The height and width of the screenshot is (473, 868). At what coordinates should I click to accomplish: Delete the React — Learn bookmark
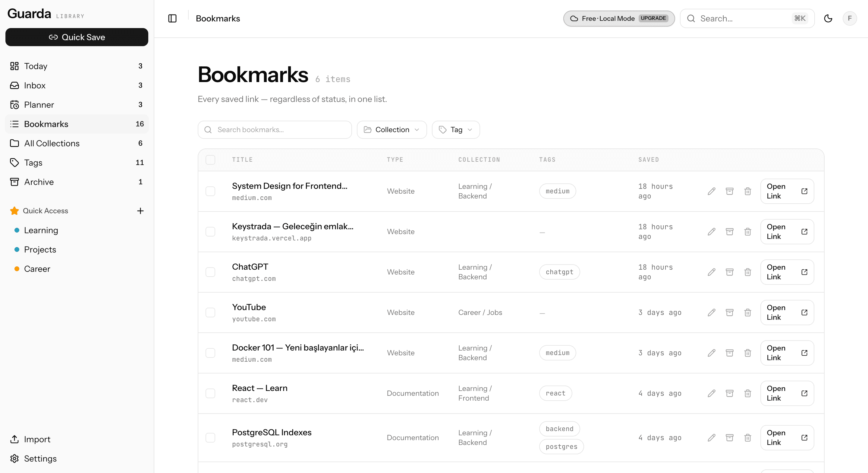pos(747,394)
